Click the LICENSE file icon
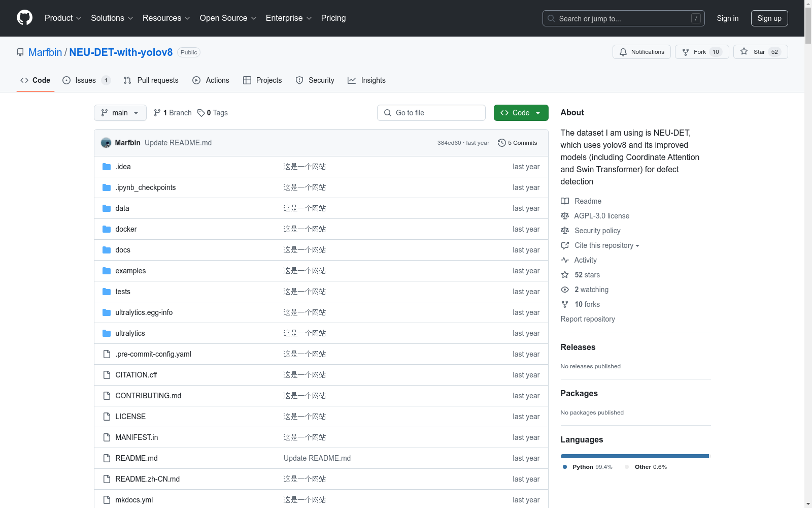Image resolution: width=812 pixels, height=508 pixels. [x=107, y=417]
